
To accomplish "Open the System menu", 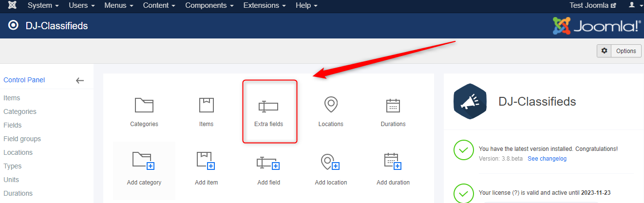I will (43, 5).
